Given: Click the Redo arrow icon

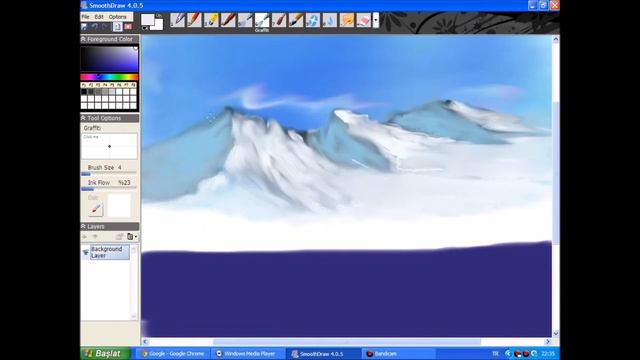Looking at the screenshot, I should point(105,27).
